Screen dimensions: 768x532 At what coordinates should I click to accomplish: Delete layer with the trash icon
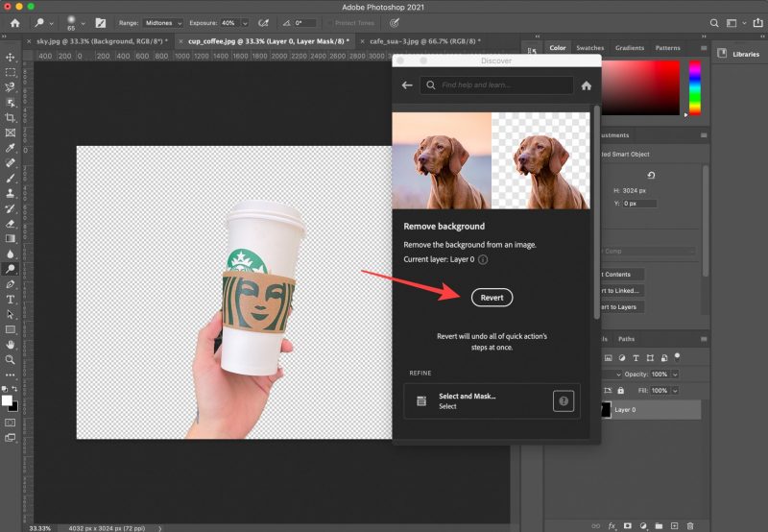690,525
